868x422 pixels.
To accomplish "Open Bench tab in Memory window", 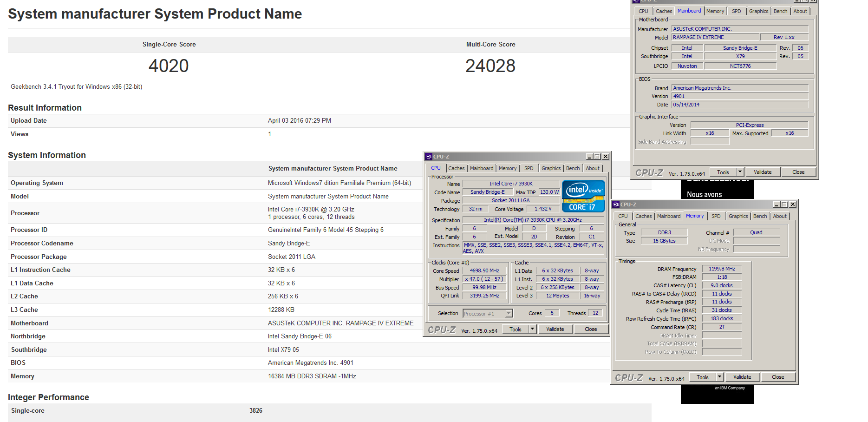I will coord(760,216).
